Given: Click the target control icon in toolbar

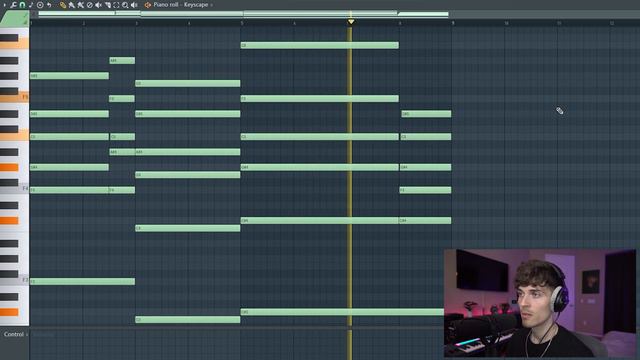Looking at the screenshot, I should tap(40, 5).
